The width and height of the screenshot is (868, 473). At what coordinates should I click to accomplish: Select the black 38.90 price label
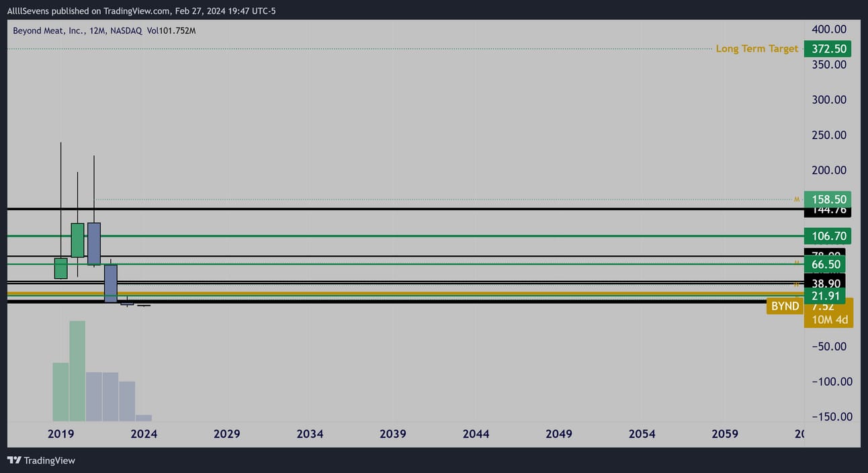pos(824,284)
